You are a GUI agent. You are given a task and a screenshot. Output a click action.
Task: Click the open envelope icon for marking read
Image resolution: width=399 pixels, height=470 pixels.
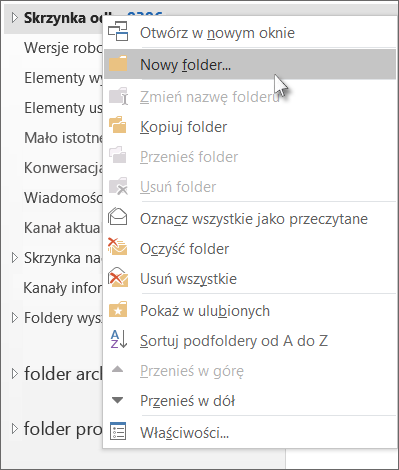click(x=117, y=217)
